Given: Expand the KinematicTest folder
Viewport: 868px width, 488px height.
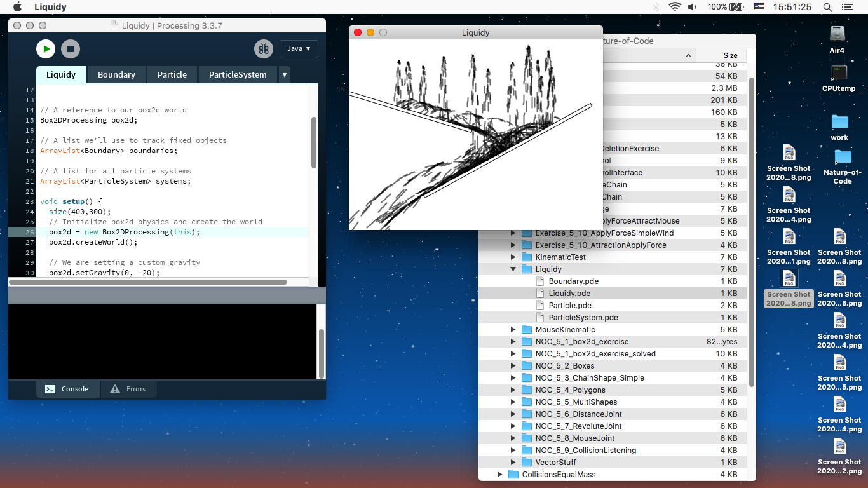Looking at the screenshot, I should point(513,257).
